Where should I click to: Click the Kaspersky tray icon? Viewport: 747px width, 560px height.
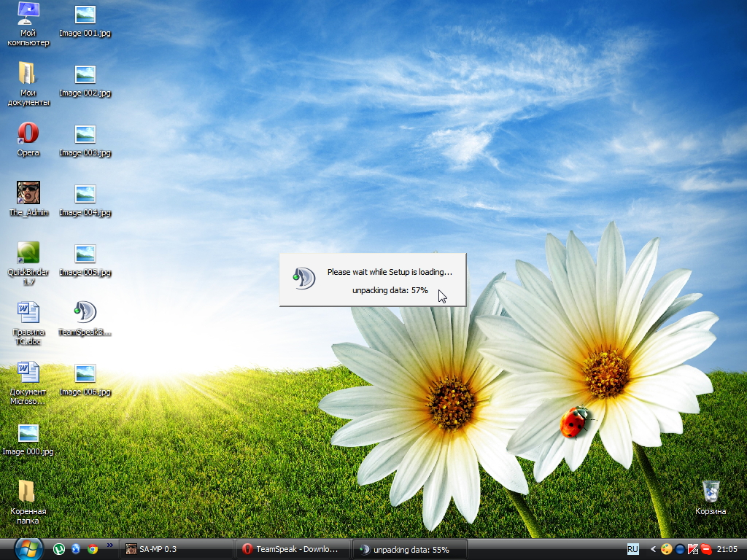coord(693,549)
